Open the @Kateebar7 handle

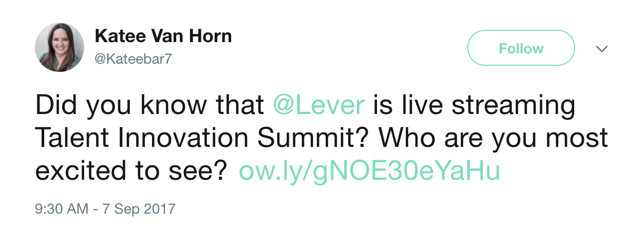132,59
